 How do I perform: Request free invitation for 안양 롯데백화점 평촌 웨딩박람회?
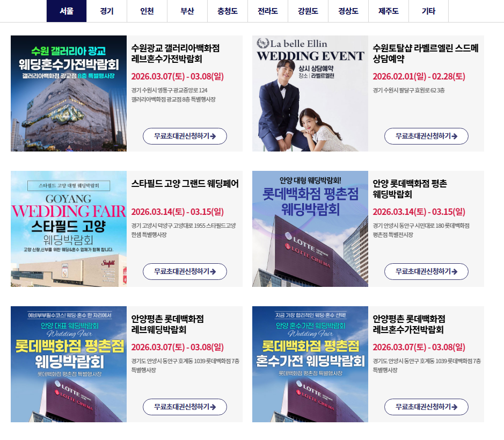tap(426, 271)
